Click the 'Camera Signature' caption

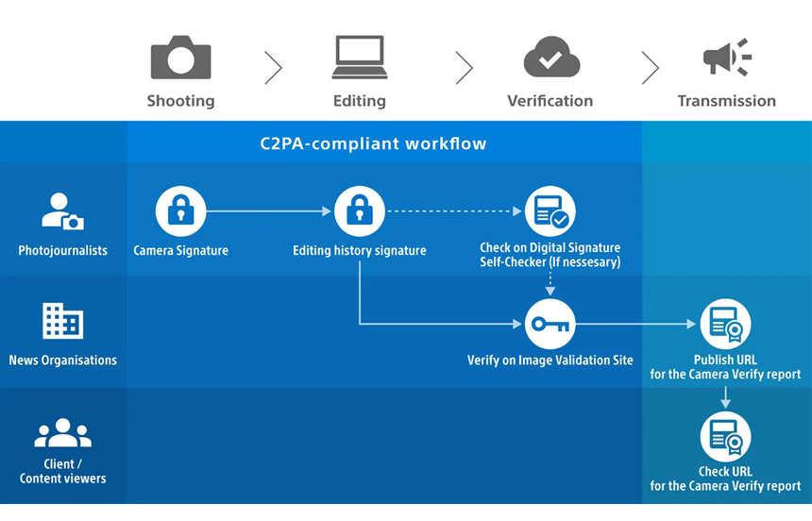(x=180, y=251)
